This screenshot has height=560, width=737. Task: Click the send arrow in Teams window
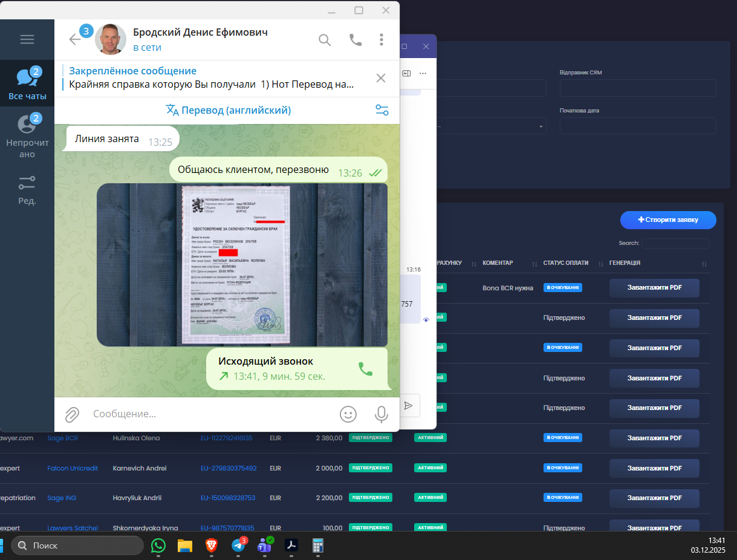click(408, 406)
